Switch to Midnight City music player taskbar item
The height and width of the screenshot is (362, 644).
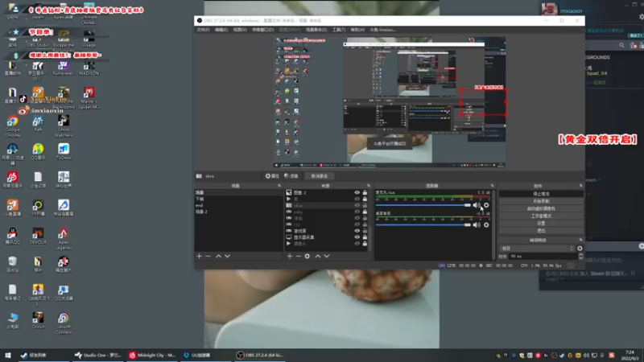(152, 356)
